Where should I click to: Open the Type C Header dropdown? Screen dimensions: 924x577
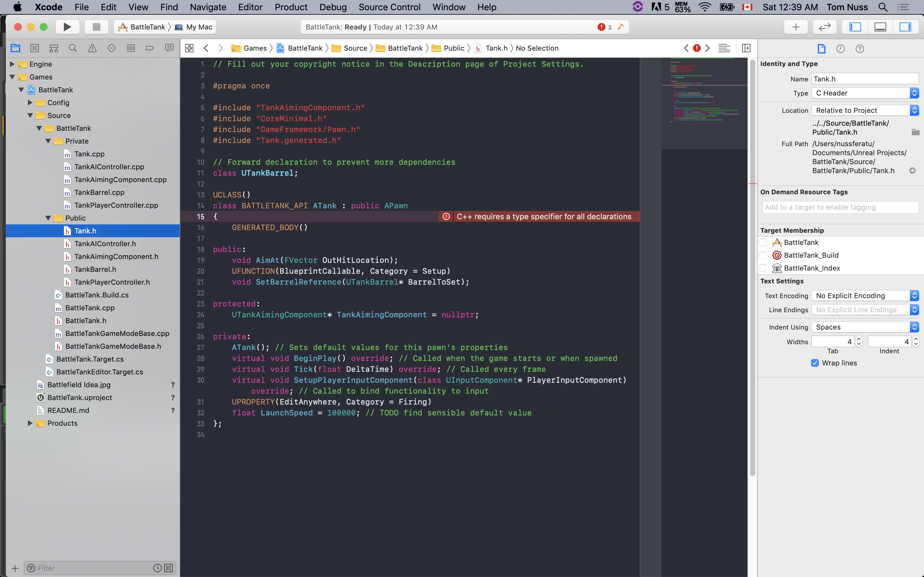point(865,93)
